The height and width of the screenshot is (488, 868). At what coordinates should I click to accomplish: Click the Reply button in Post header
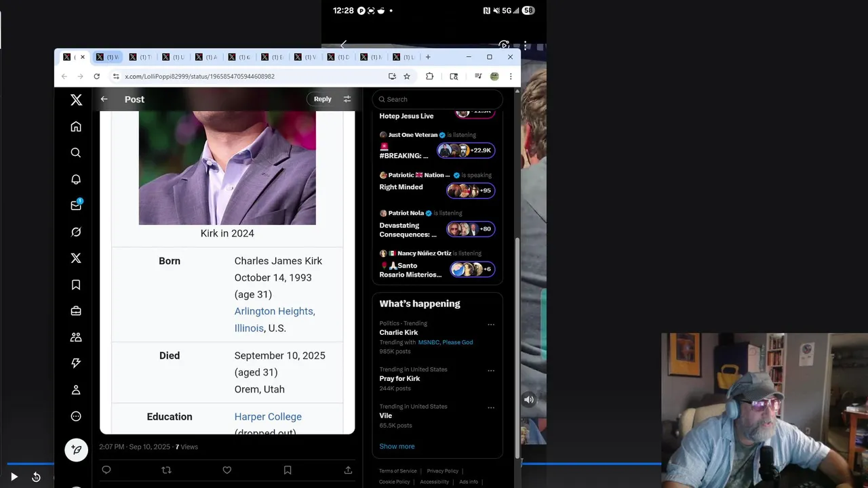pos(322,99)
